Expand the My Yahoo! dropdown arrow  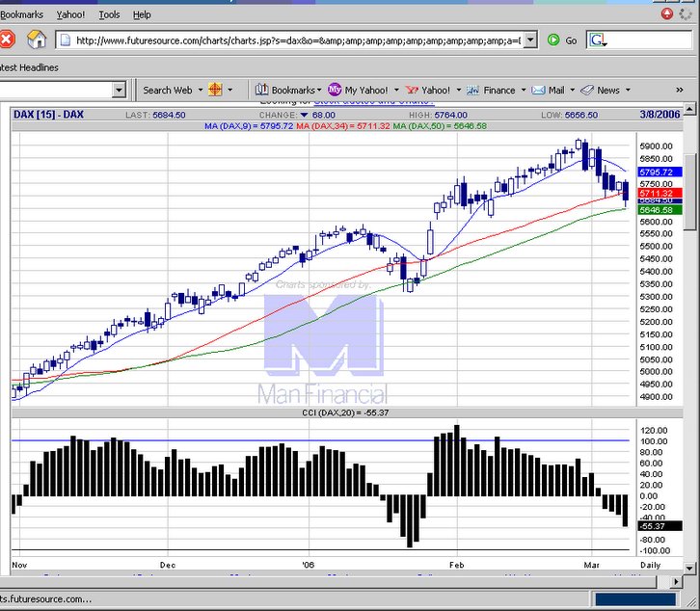tap(396, 91)
